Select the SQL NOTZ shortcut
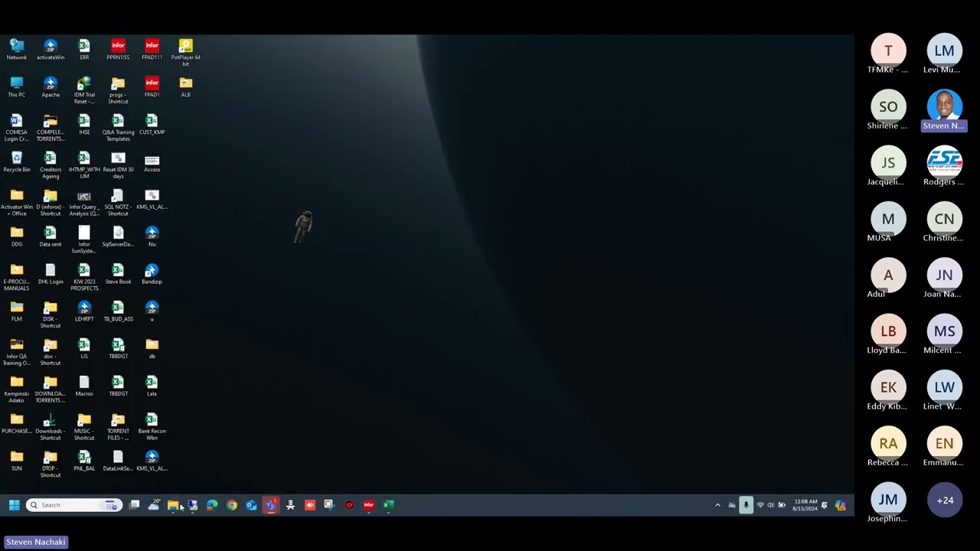This screenshot has width=980, height=551. 118,203
